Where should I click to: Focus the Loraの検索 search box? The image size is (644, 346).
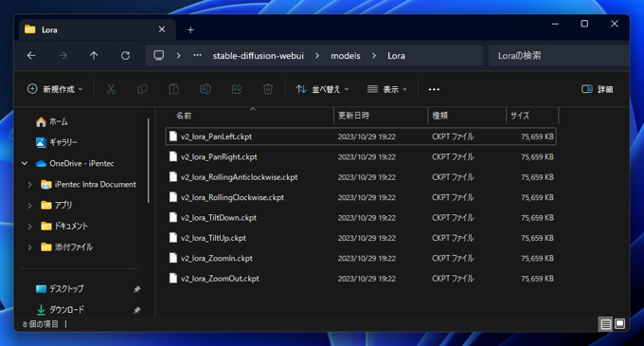pos(559,56)
